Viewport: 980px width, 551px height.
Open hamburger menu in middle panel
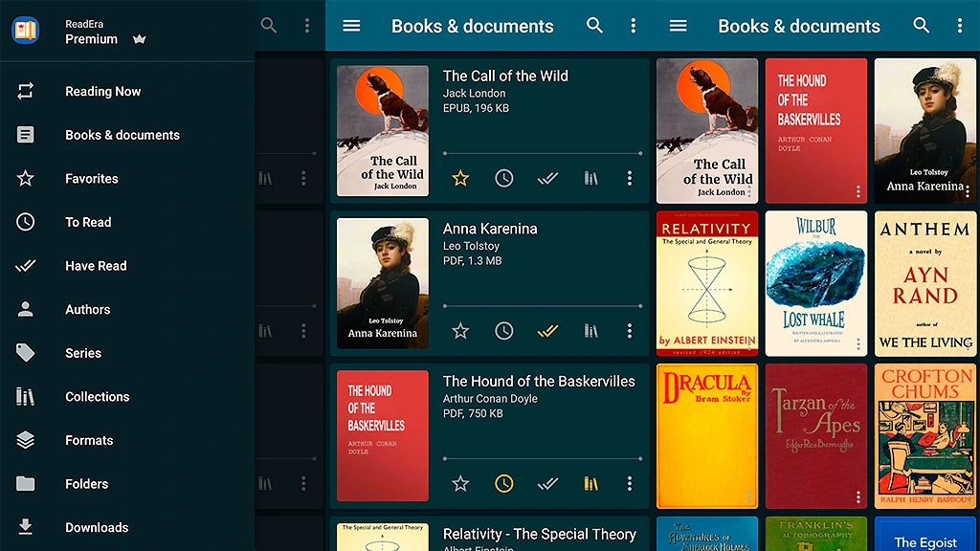click(x=351, y=26)
